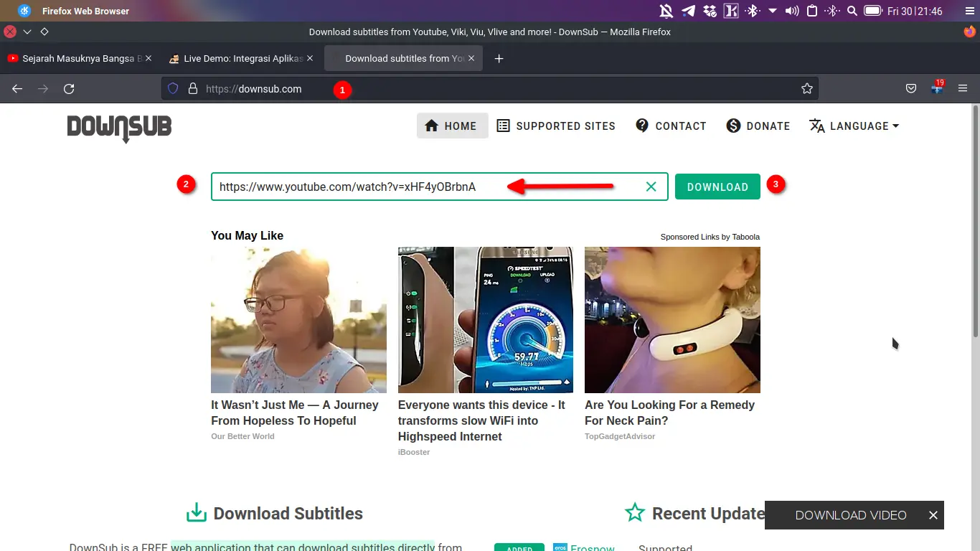This screenshot has width=980, height=551.
Task: Open 'It Wasn't Just Me' article link
Action: point(295,413)
